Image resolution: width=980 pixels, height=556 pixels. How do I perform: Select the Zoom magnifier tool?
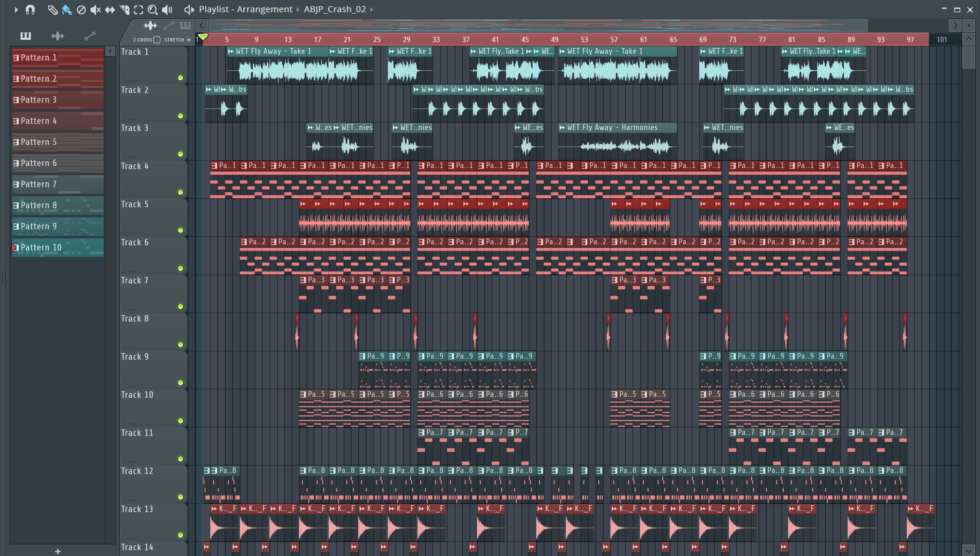point(153,10)
